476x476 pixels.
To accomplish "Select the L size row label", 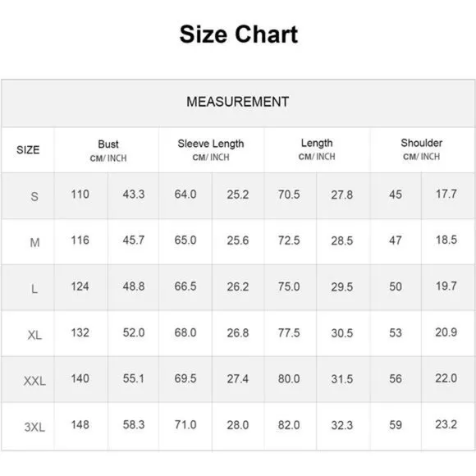I will coord(34,288).
